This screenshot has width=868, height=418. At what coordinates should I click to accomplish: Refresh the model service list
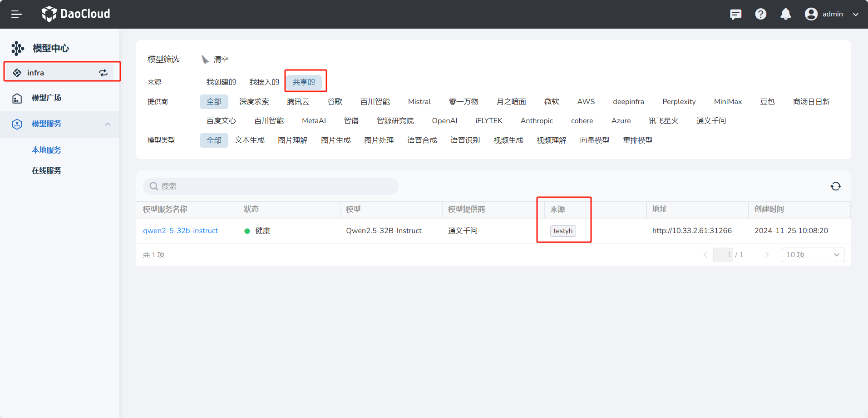pos(836,186)
